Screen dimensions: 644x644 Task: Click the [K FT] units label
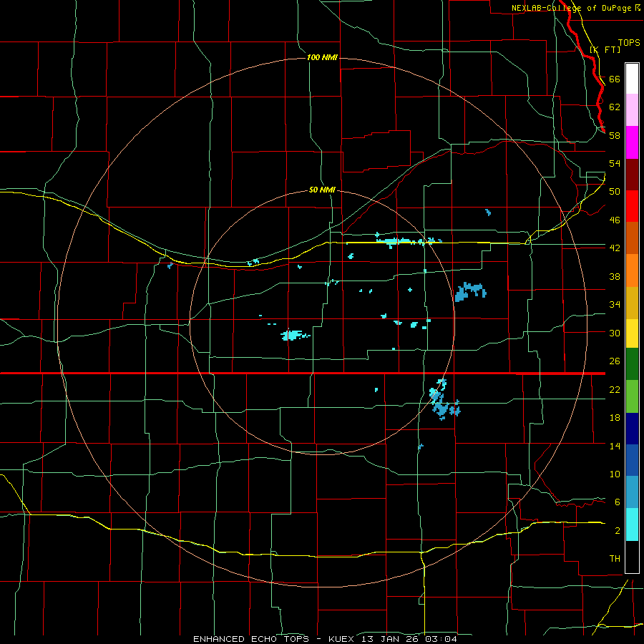[605, 49]
